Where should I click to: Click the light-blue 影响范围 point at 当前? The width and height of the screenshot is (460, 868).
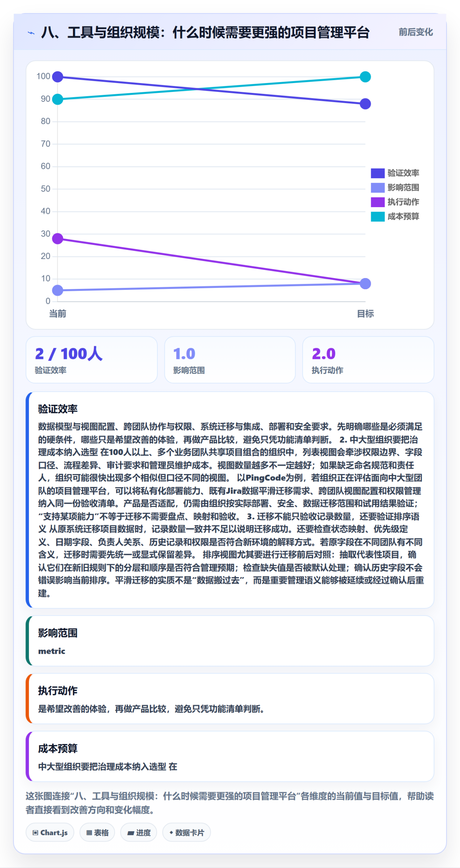(x=58, y=290)
